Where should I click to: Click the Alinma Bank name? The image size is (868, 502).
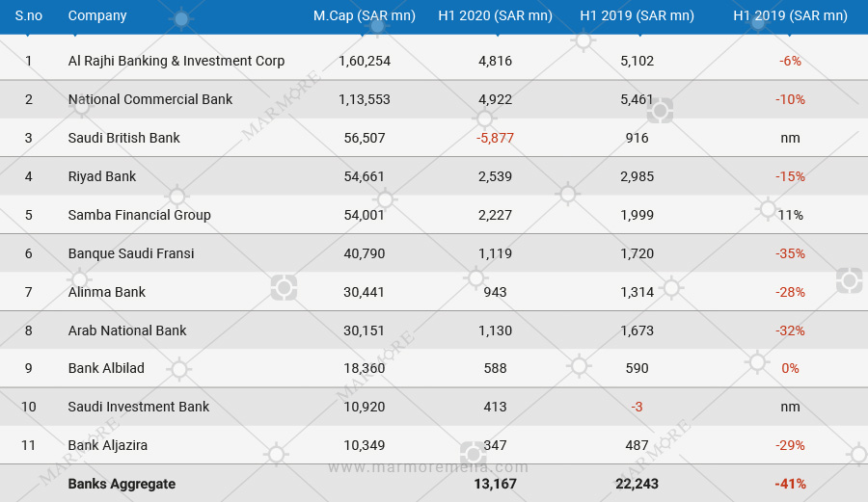click(x=107, y=292)
